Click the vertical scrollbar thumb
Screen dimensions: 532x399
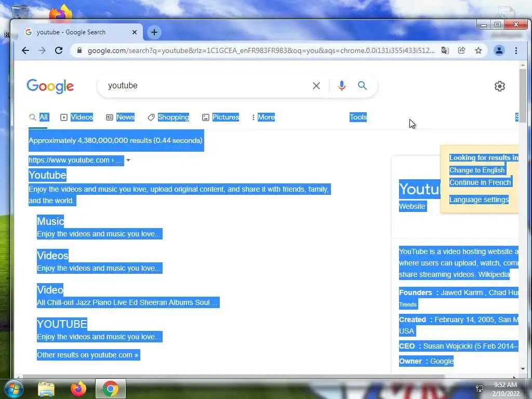(x=523, y=96)
